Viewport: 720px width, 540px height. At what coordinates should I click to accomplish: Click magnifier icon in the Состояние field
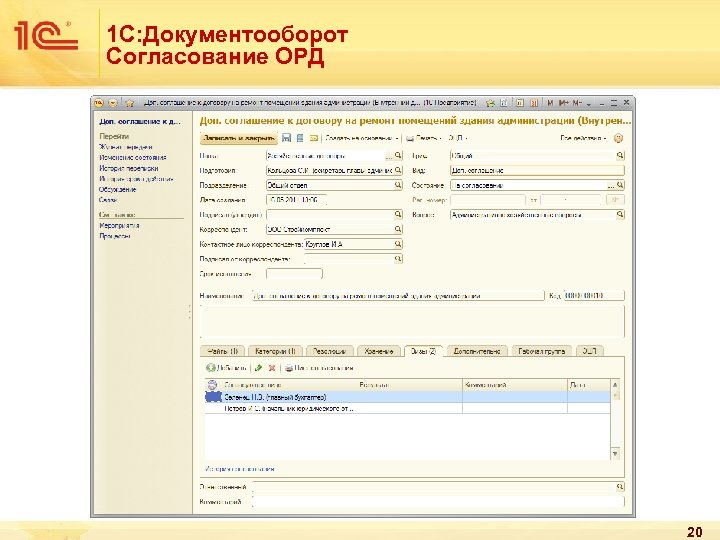[620, 185]
